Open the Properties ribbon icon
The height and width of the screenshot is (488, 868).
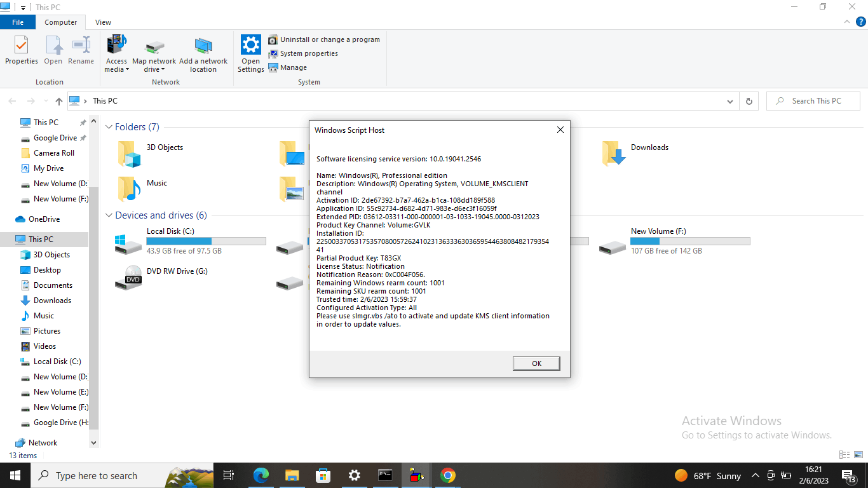pos(22,50)
